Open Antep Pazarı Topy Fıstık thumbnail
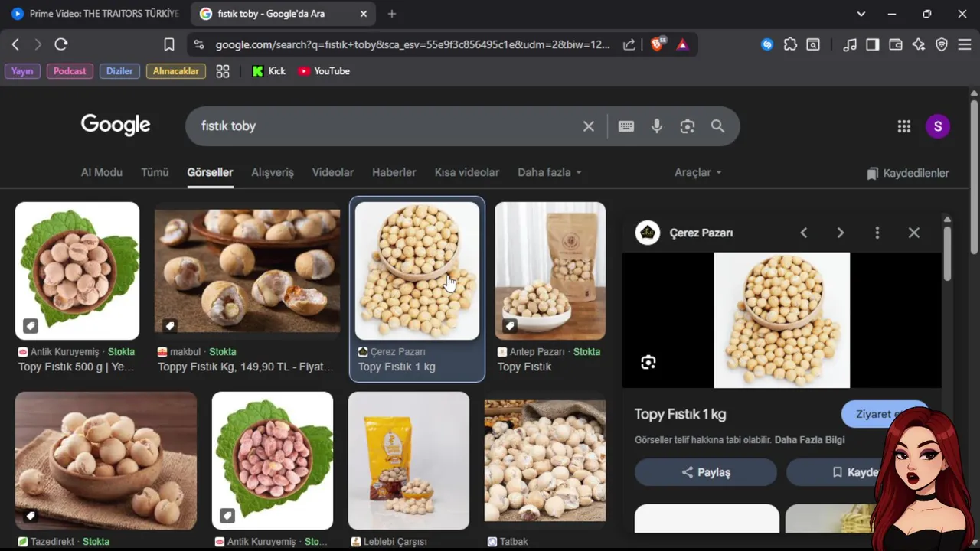This screenshot has height=551, width=980. coord(550,271)
